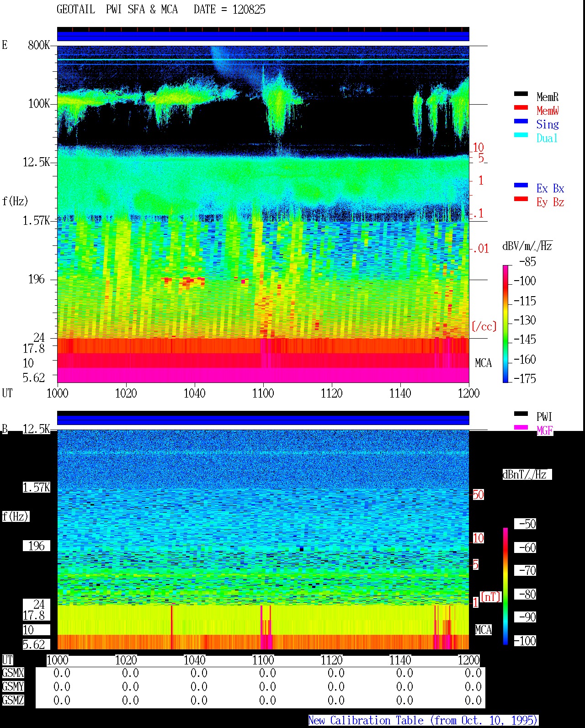Click the red MemW legend swatch
585x728 pixels.
click(521, 108)
